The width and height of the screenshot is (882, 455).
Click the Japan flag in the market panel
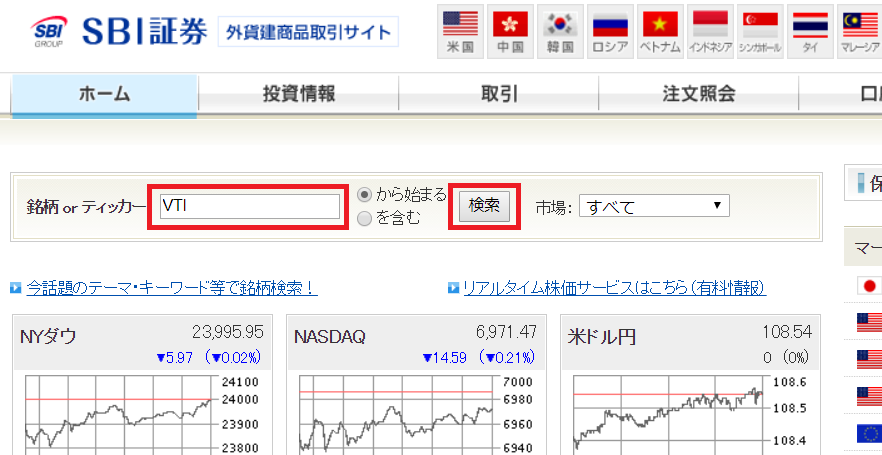point(869,286)
